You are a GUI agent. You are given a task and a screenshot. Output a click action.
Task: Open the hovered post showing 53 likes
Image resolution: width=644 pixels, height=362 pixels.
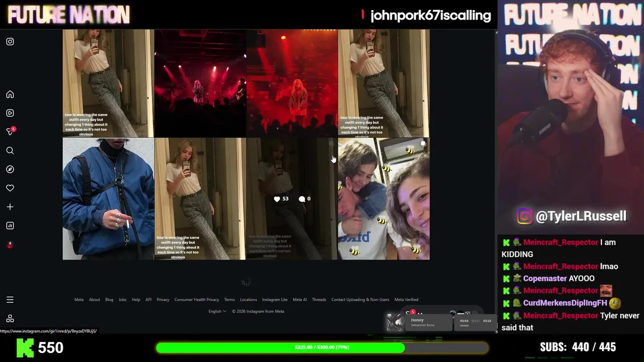click(x=292, y=199)
